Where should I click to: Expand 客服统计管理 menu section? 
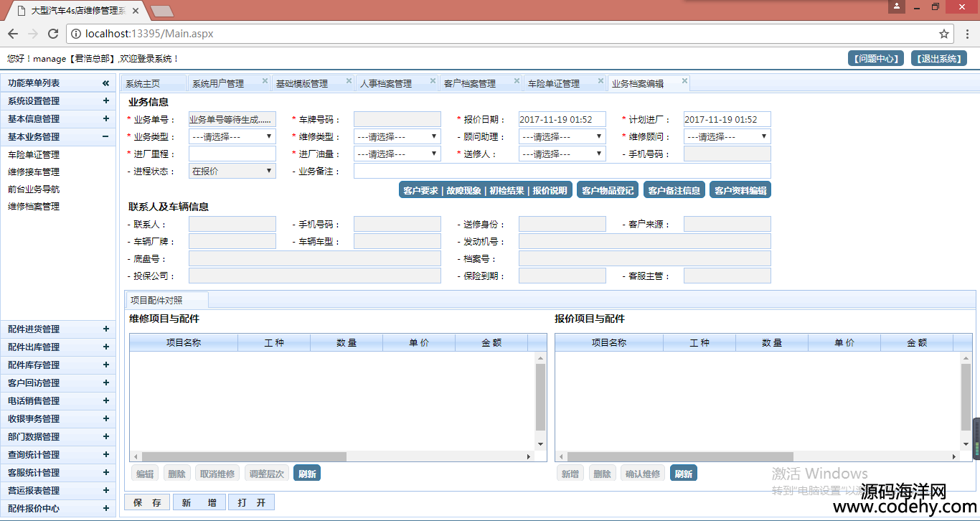[x=105, y=473]
